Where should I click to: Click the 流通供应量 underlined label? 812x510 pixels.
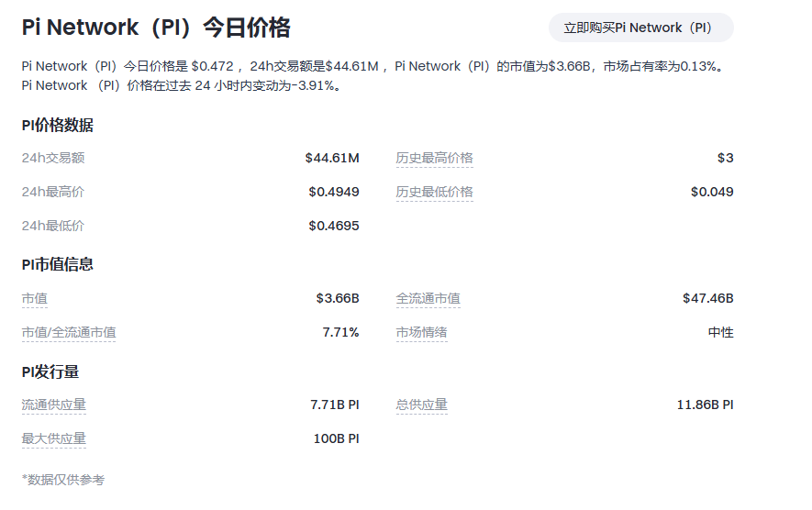54,405
